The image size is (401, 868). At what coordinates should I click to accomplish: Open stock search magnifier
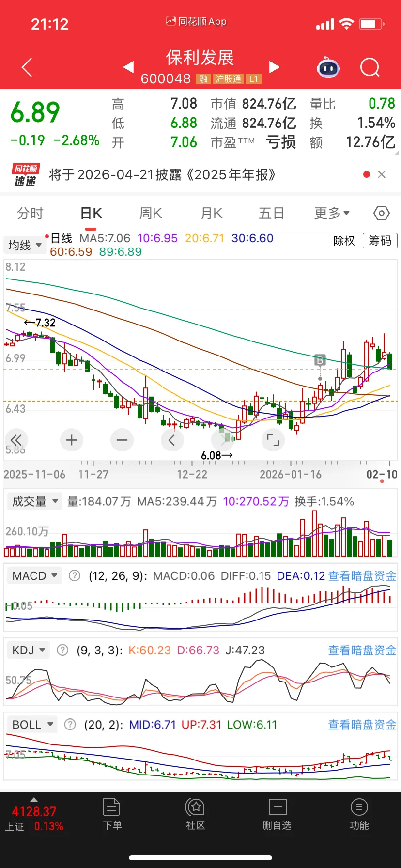[x=370, y=67]
